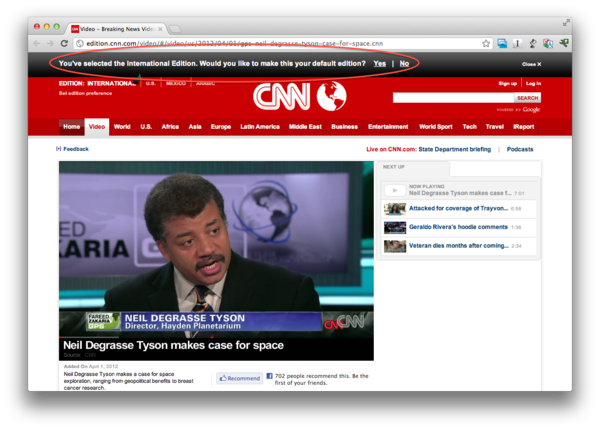Open the Asia section
600x430 pixels.
pos(195,127)
